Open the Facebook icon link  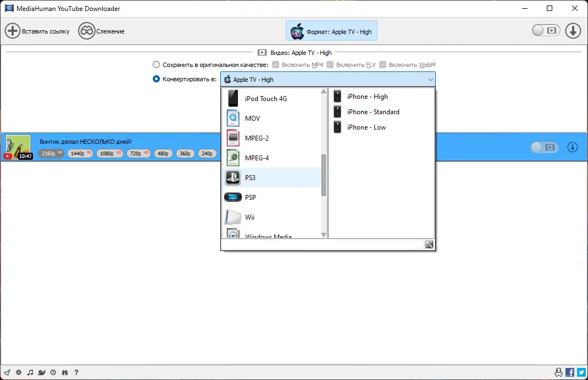point(570,372)
